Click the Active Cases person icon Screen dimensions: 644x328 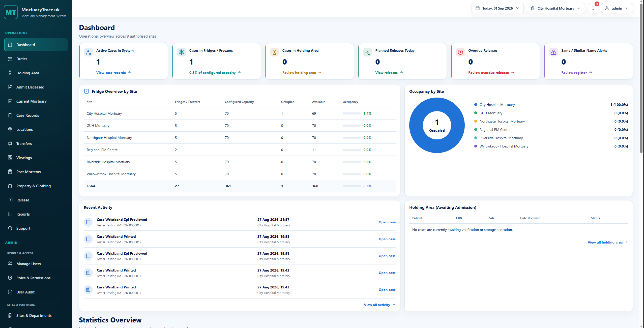click(x=88, y=52)
